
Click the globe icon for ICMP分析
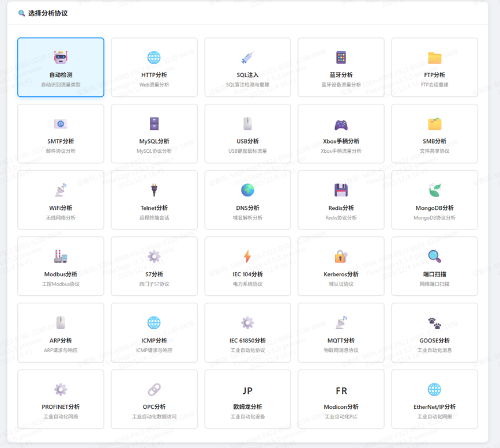[154, 323]
